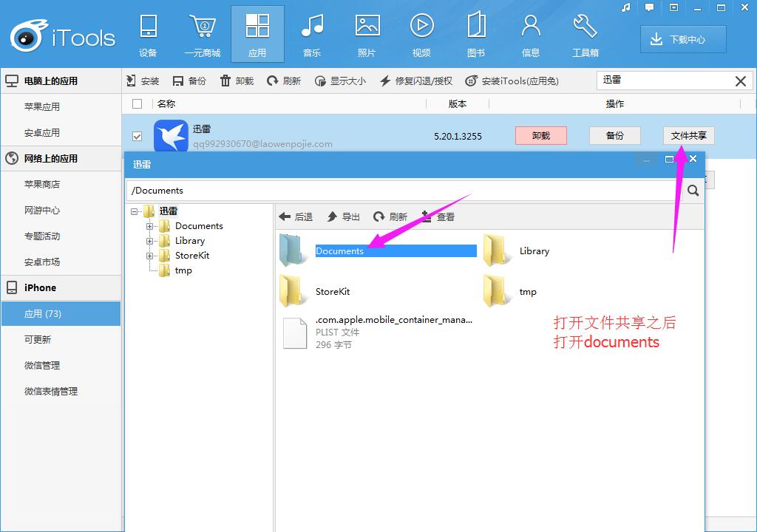Click the 下载中心 download center button

[683, 39]
